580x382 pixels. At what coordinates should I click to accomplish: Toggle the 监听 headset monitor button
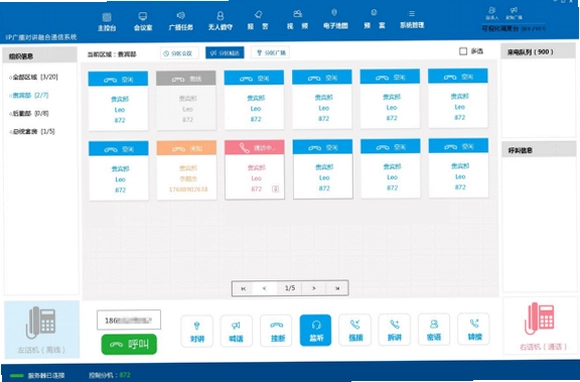point(316,330)
